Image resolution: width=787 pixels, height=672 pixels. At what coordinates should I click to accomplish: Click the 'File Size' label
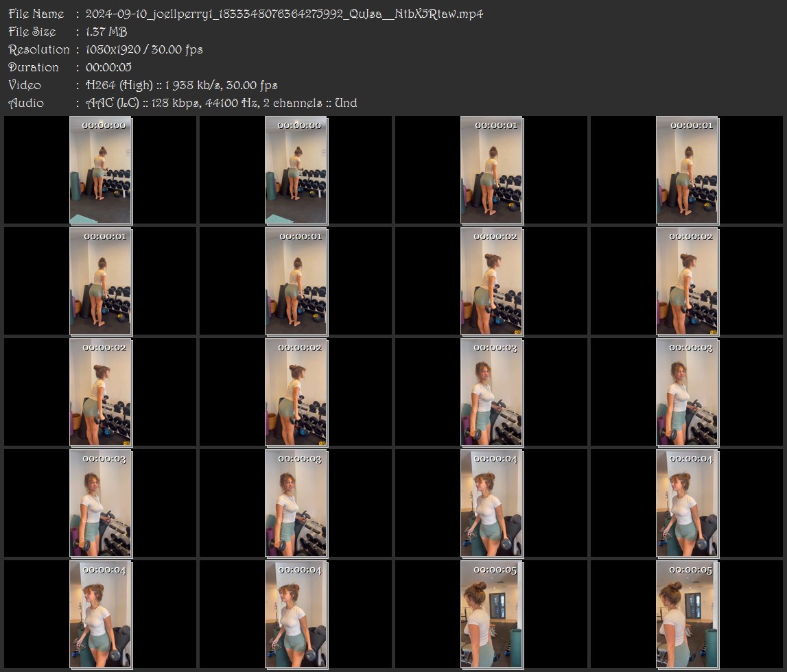click(32, 32)
